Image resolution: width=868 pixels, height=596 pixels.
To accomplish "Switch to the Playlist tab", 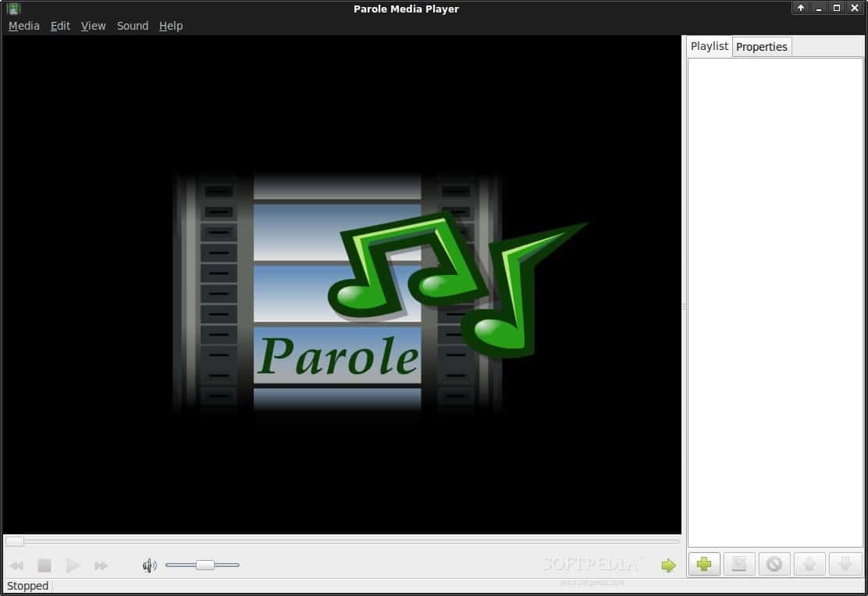I will (709, 47).
